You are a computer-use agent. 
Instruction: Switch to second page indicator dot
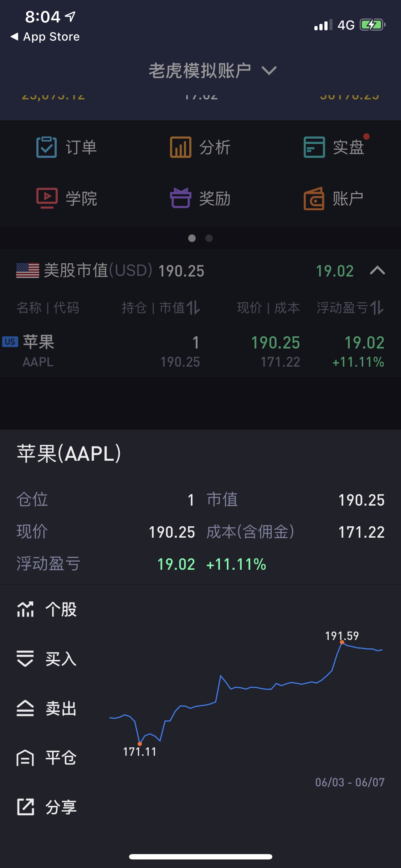[209, 238]
